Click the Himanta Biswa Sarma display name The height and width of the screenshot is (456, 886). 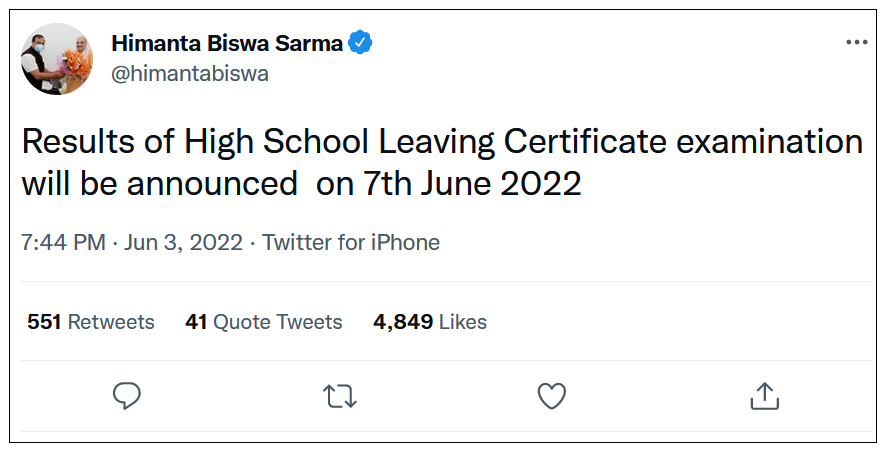click(227, 44)
